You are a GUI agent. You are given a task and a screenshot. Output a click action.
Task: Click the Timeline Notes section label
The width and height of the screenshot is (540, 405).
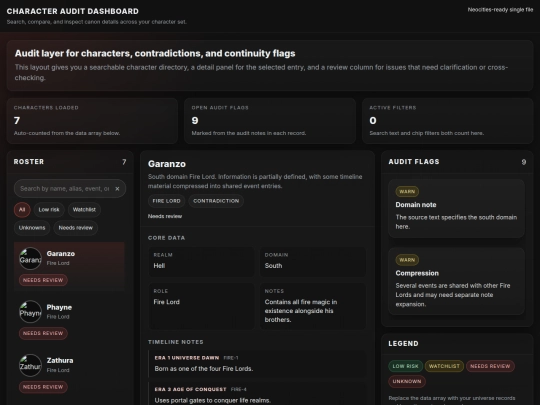click(x=176, y=342)
